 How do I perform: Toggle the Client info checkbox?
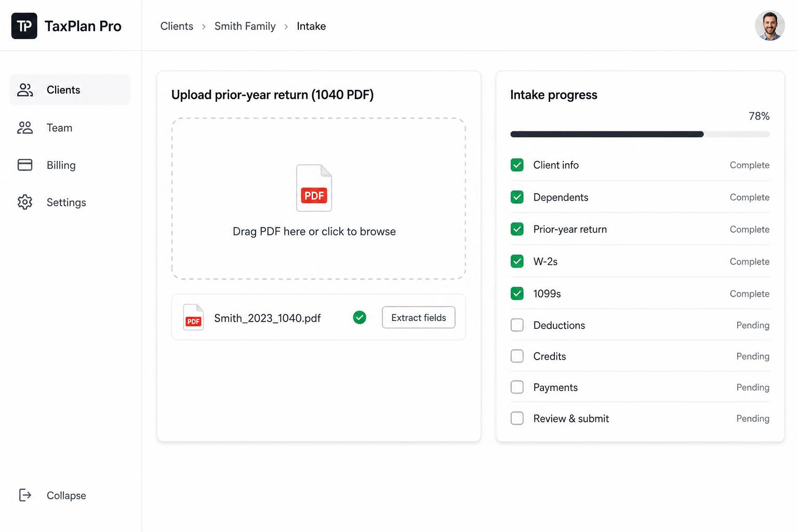click(517, 165)
